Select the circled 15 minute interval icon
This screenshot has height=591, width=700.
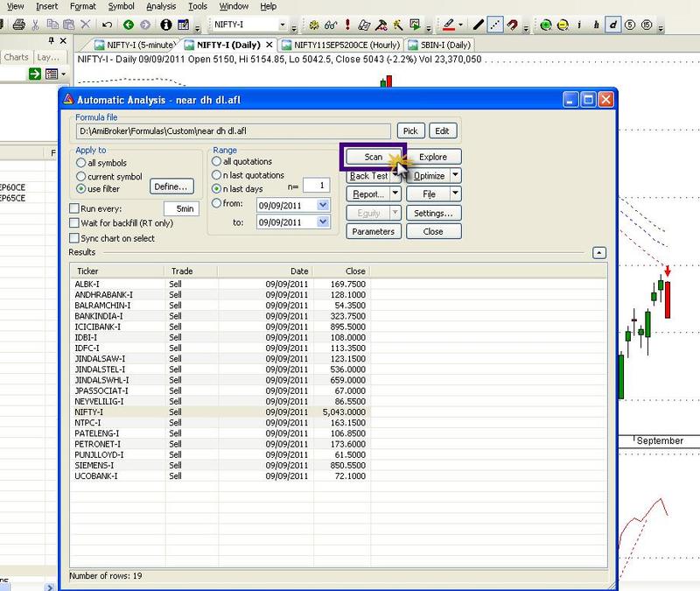pyautogui.click(x=647, y=25)
